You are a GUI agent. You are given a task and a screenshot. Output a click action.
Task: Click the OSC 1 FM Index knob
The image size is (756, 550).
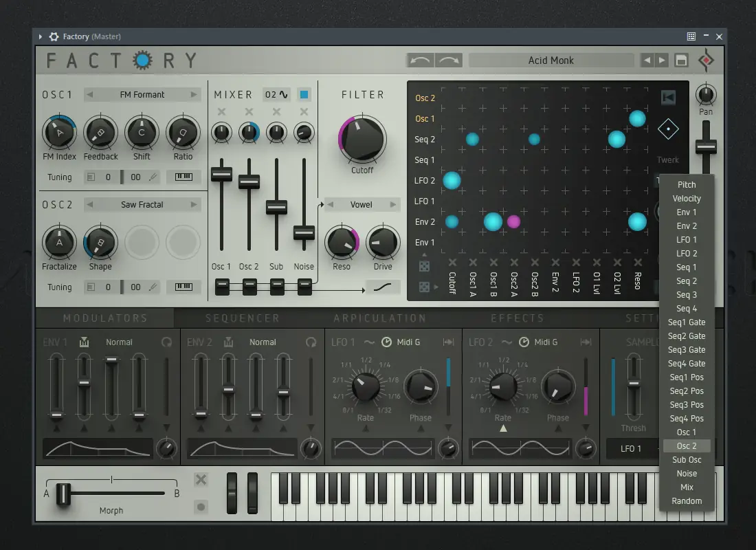(x=59, y=132)
